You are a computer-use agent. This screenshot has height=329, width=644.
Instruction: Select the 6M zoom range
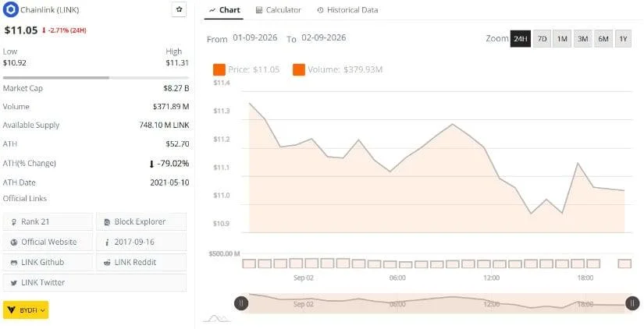pos(603,39)
